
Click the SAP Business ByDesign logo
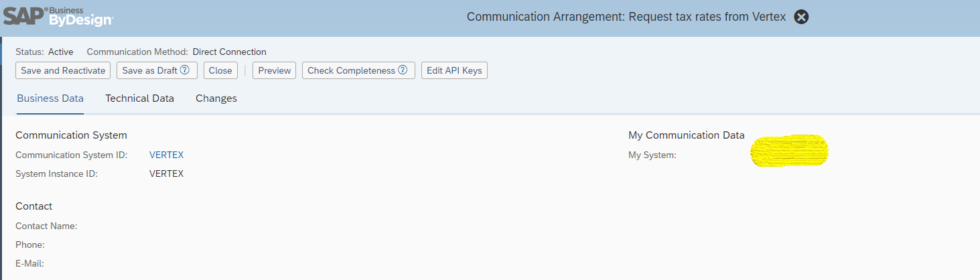[58, 16]
